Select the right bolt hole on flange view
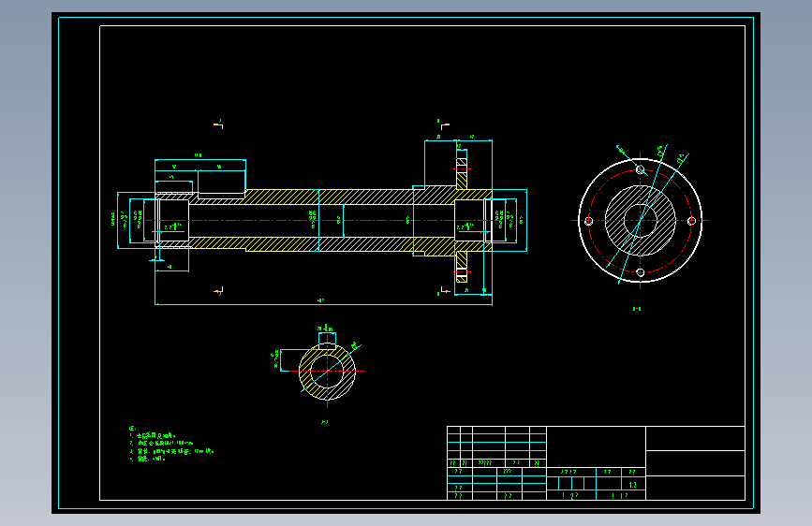 tap(691, 221)
